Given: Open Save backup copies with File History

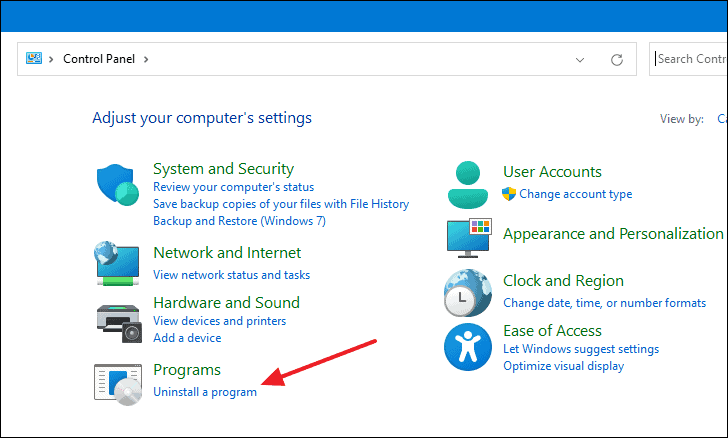Looking at the screenshot, I should pyautogui.click(x=281, y=204).
